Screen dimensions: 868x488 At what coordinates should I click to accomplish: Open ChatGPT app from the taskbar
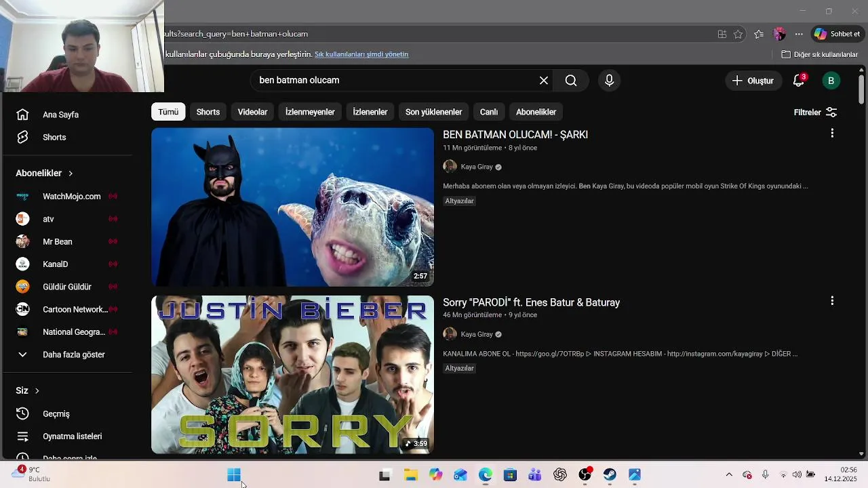click(560, 475)
